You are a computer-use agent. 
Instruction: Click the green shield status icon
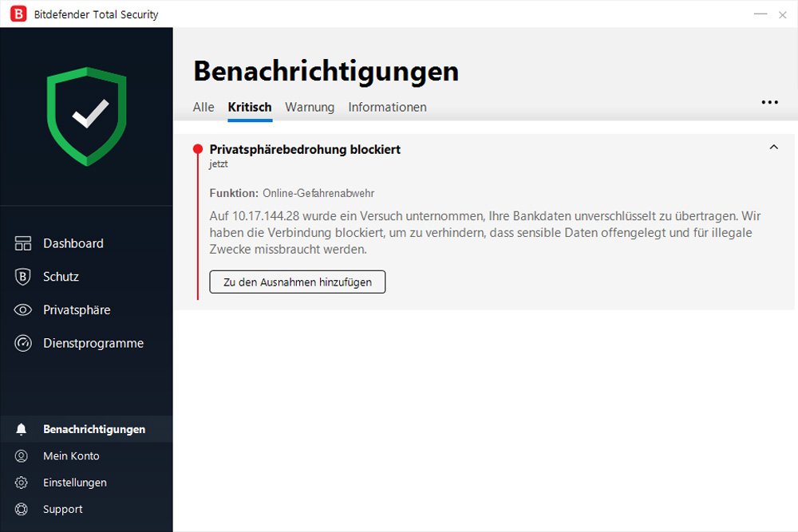coord(86,116)
